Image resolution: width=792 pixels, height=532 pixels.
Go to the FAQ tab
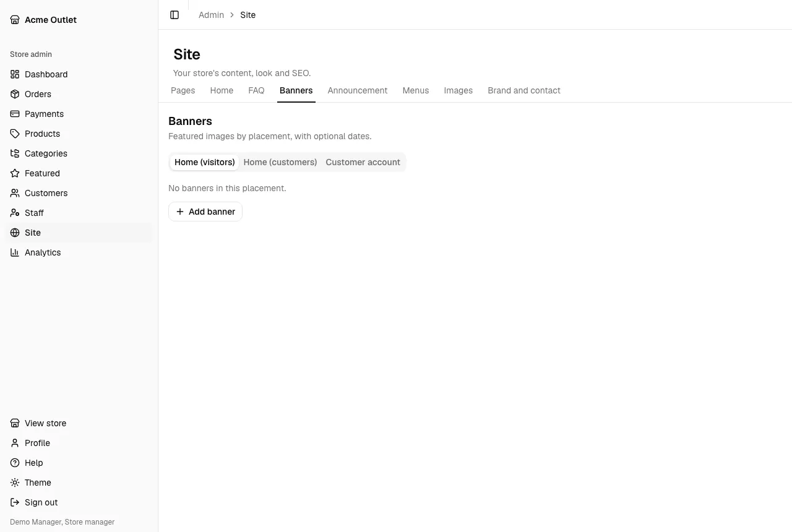(256, 90)
